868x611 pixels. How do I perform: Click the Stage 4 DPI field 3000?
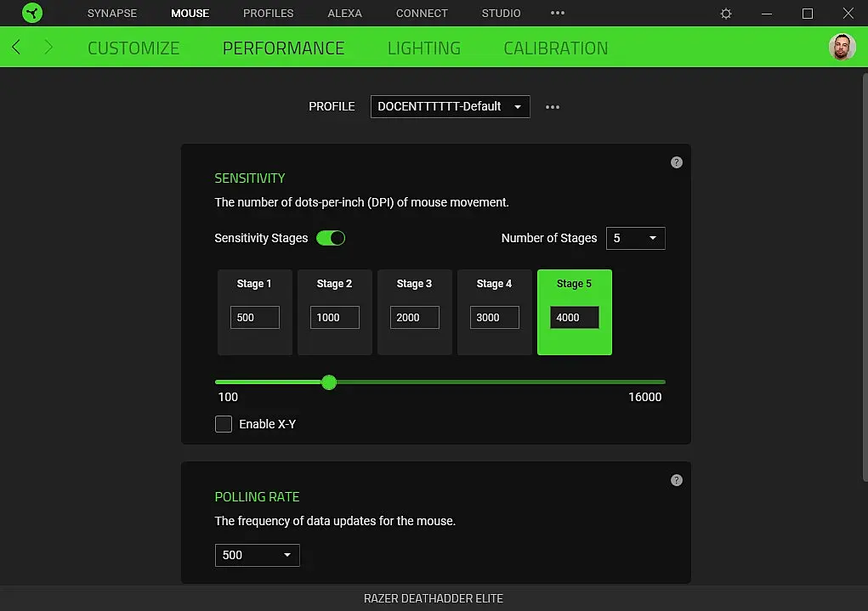tap(494, 317)
